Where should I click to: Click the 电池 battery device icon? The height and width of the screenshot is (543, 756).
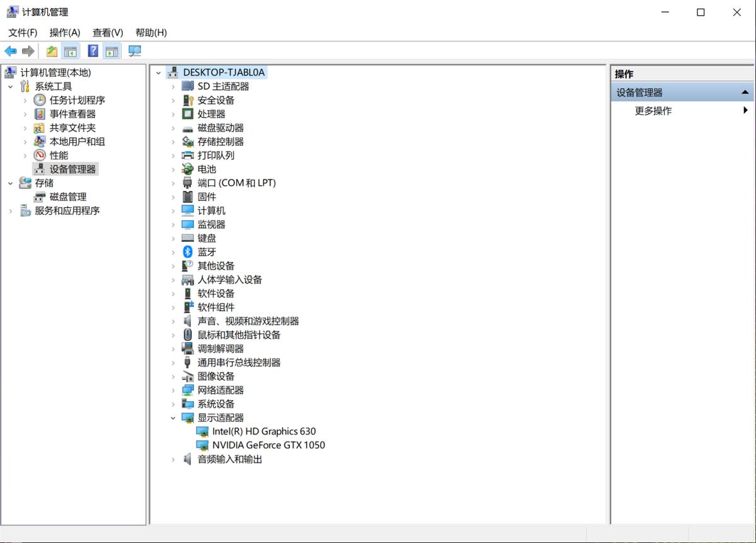pos(189,169)
